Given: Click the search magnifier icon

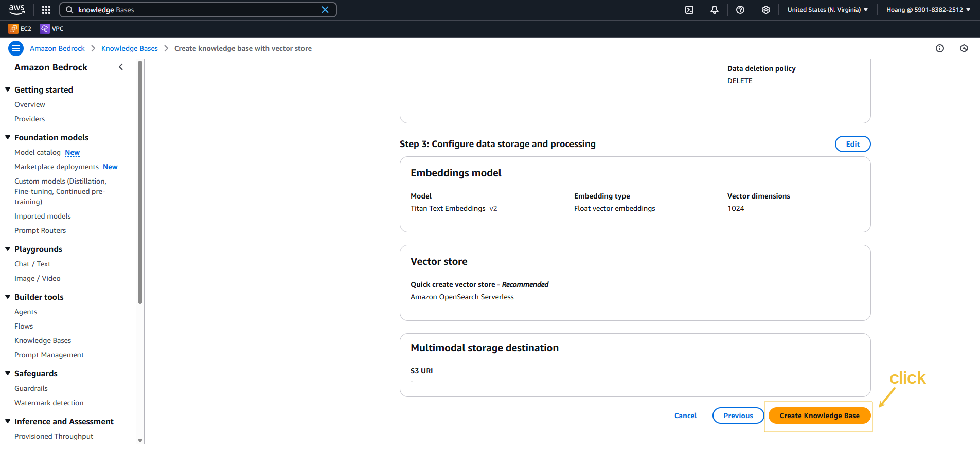Looking at the screenshot, I should 69,10.
